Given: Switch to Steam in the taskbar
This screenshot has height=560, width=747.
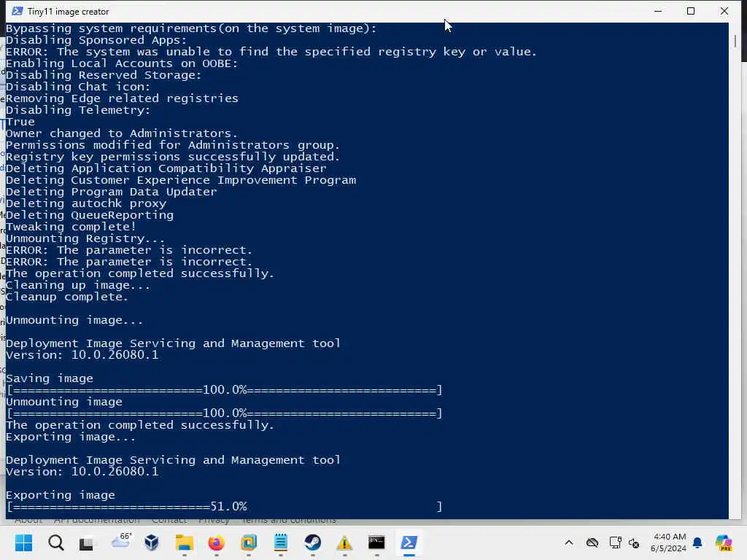Looking at the screenshot, I should coord(312,542).
